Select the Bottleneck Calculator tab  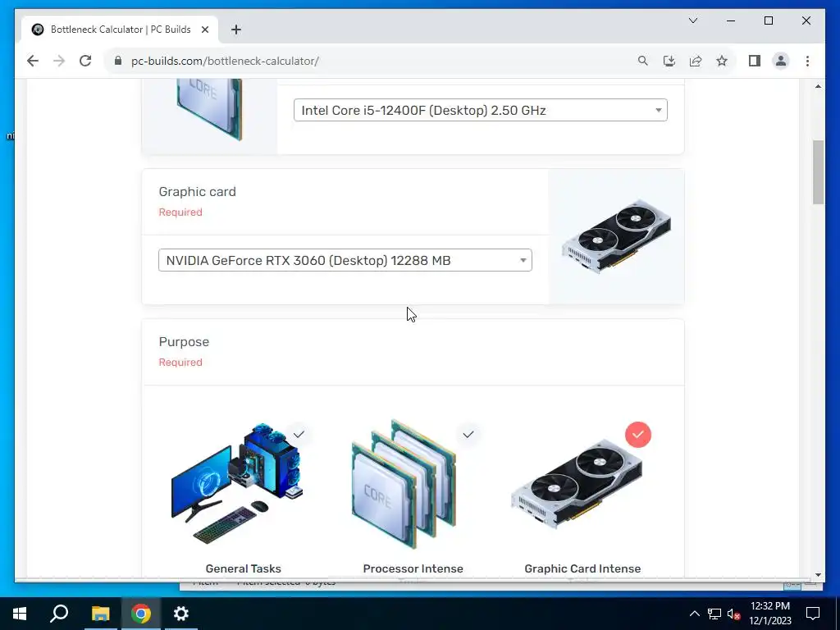[x=120, y=30]
